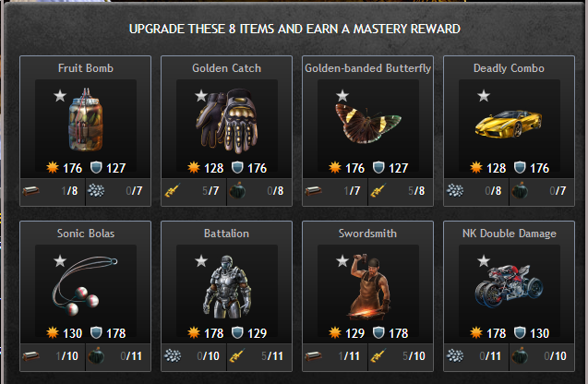Select the Sonic Bolas item image
The height and width of the screenshot is (384, 588).
(84, 285)
